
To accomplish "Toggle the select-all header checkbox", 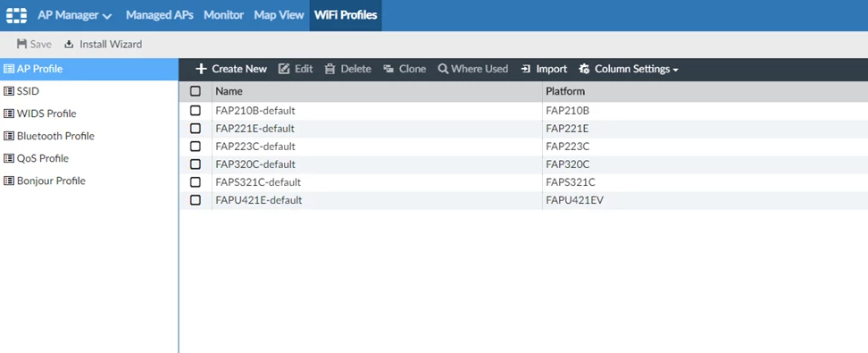I will click(x=196, y=91).
